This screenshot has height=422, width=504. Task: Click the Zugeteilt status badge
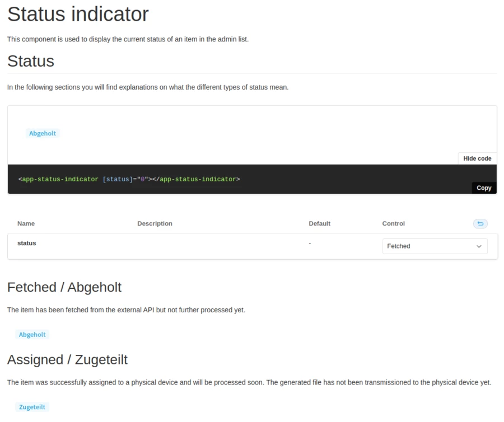[32, 406]
